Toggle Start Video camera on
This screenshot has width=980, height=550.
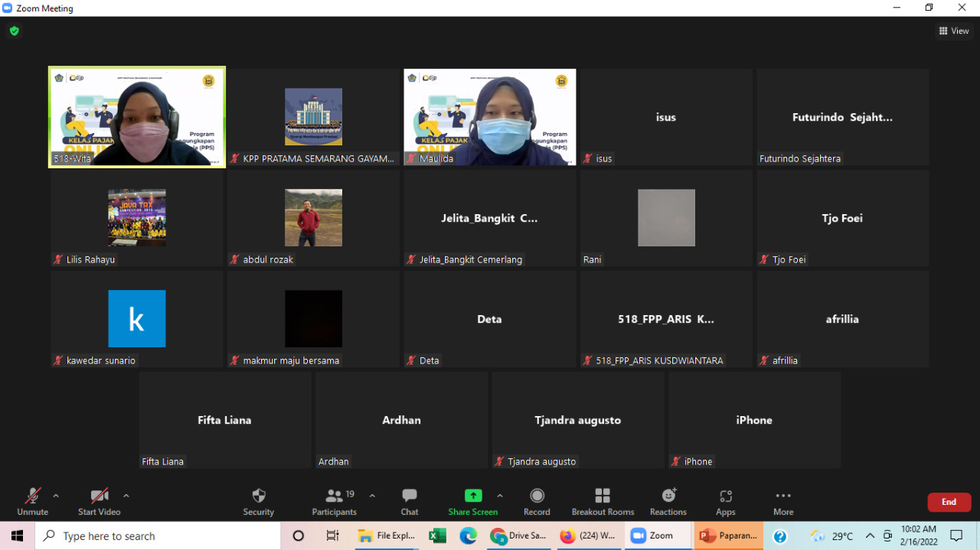(99, 501)
